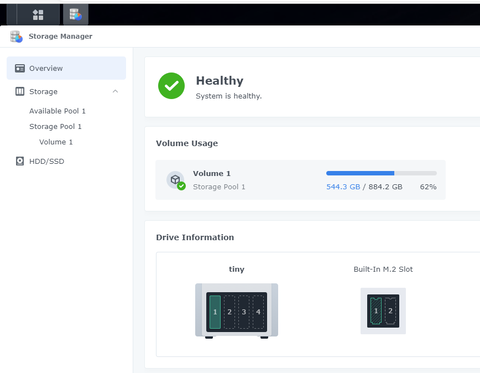480x373 pixels.
Task: Click the 'Healthy' status heading
Action: (x=220, y=81)
